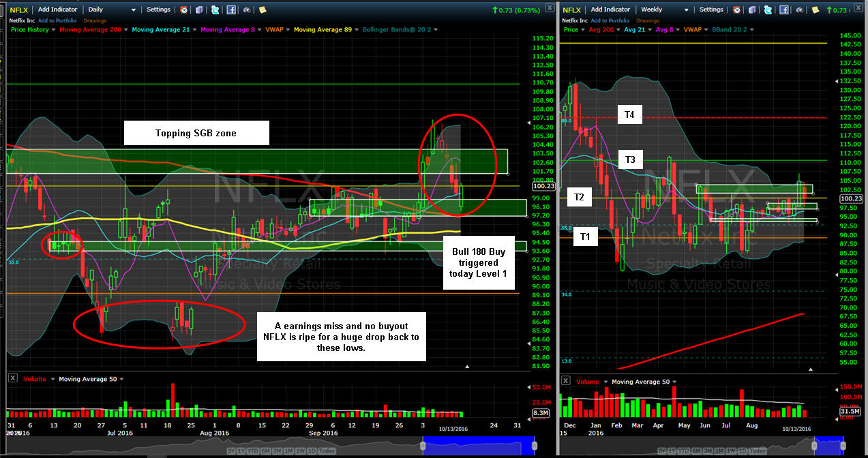The image size is (868, 458).
Task: Click Daily volume value tag 8.3M
Action: pyautogui.click(x=541, y=413)
